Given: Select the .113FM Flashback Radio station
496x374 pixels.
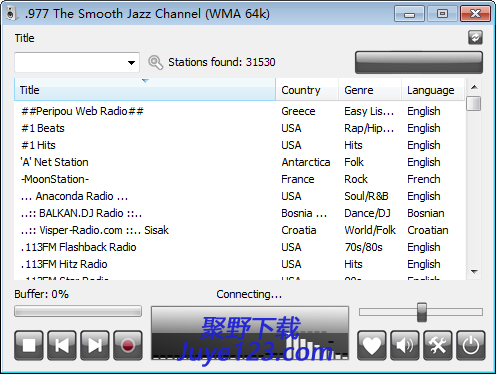Looking at the screenshot, I should coord(239,247).
